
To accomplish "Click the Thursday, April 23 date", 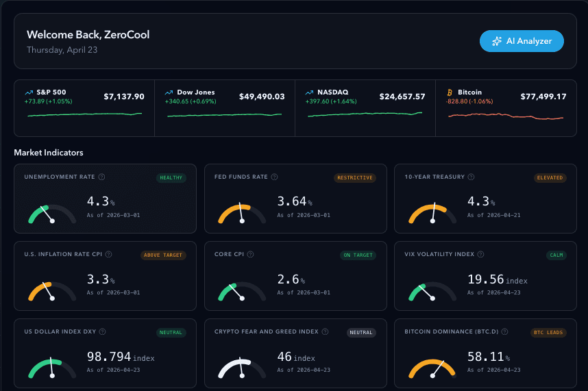I will click(x=62, y=50).
